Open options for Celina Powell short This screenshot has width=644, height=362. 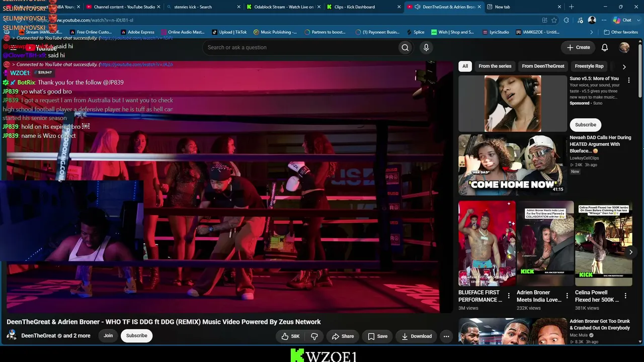click(625, 296)
